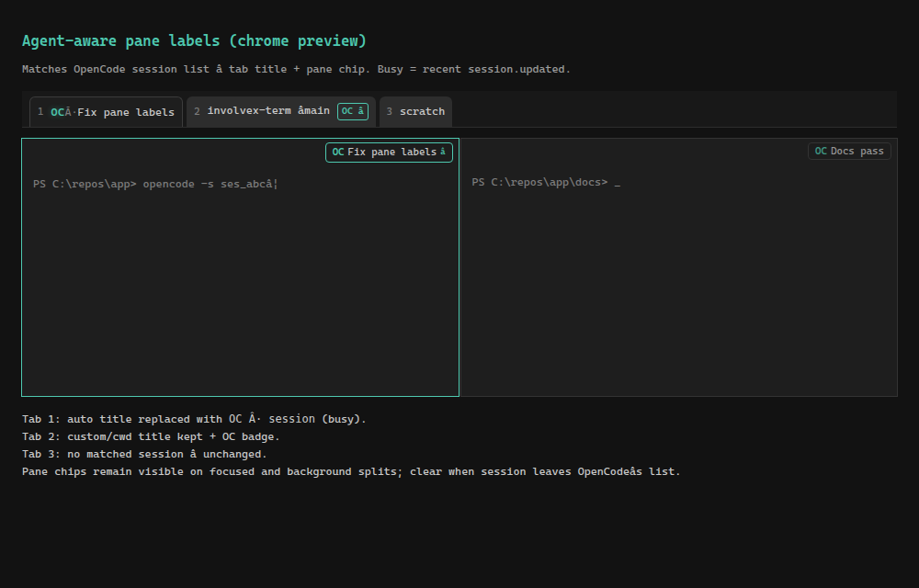Click the 'Matches OpenCode session list' description
Image resolution: width=919 pixels, height=588 pixels.
click(x=296, y=69)
